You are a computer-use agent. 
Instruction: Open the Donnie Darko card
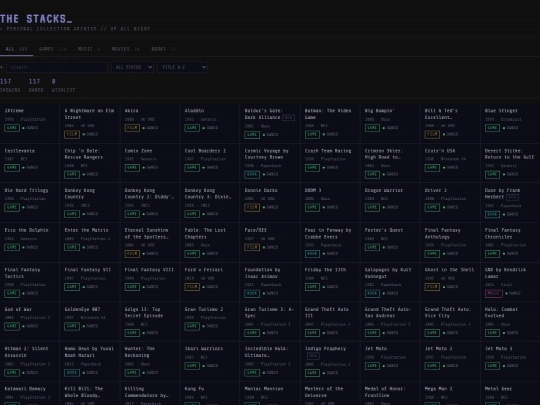(x=270, y=203)
